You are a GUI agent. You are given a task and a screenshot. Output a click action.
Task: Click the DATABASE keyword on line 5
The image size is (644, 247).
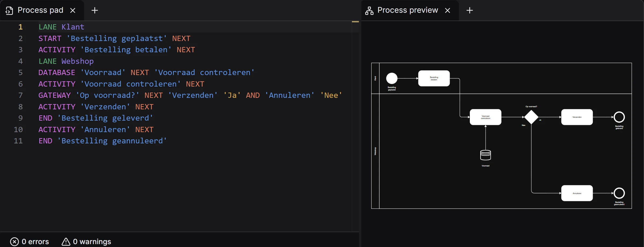[57, 72]
